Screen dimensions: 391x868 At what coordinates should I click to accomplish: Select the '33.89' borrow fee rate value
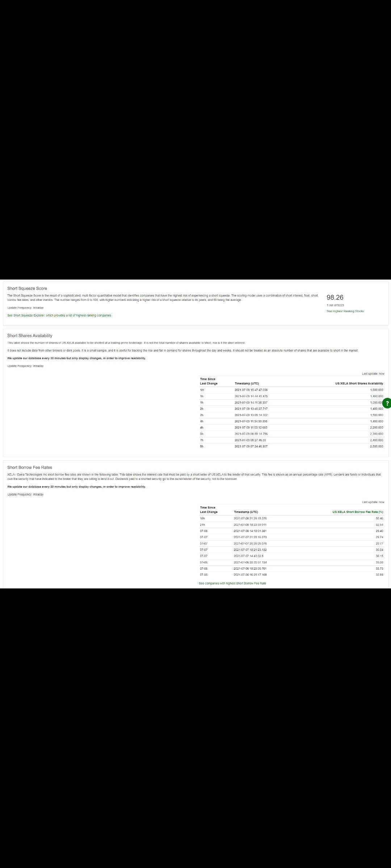point(379,575)
